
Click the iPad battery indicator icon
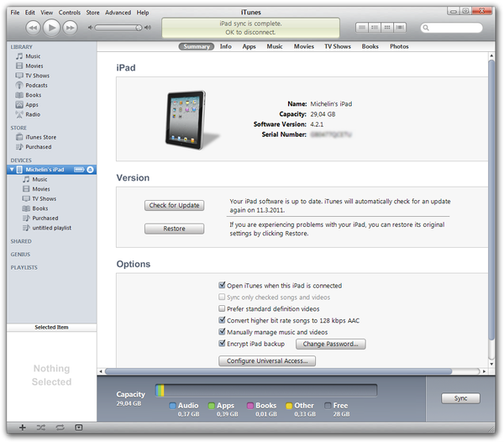point(79,170)
